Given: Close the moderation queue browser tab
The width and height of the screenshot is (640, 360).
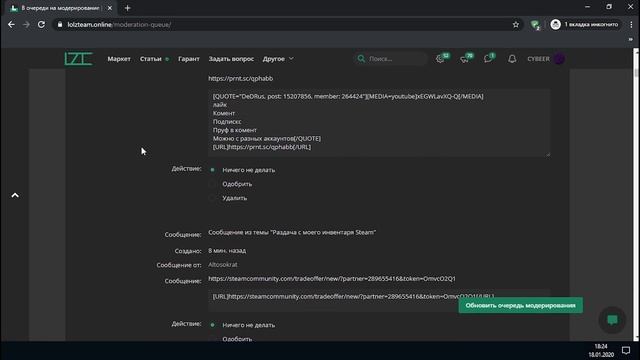Looking at the screenshot, I should 109,8.
